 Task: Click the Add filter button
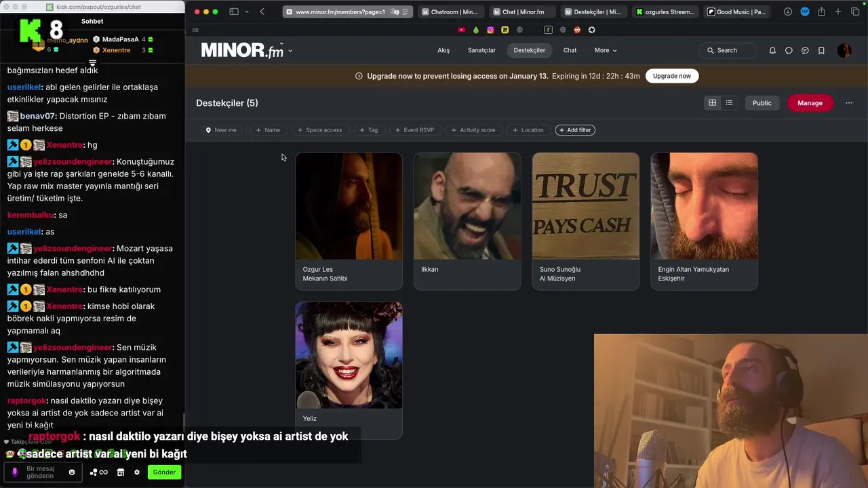point(575,130)
